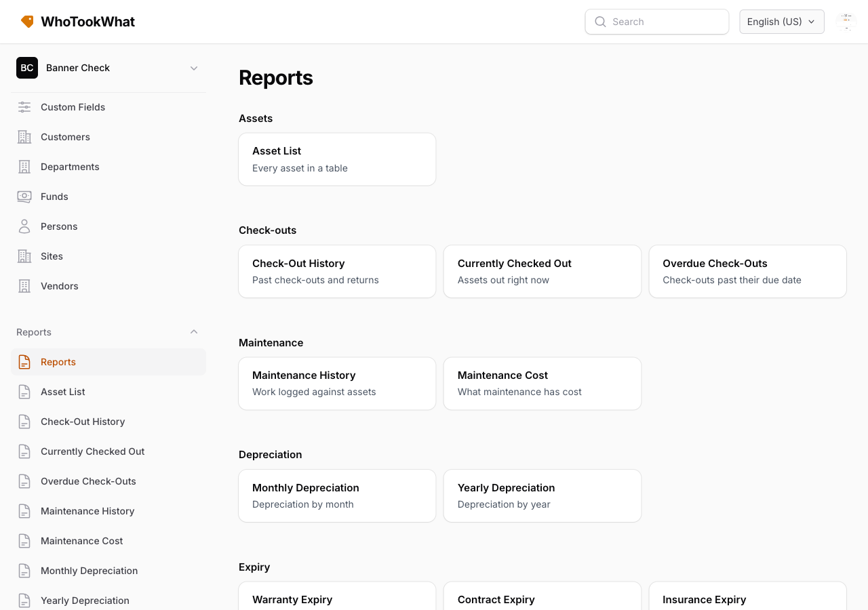
Task: Open the Currently Checked Out report card
Action: pyautogui.click(x=542, y=271)
